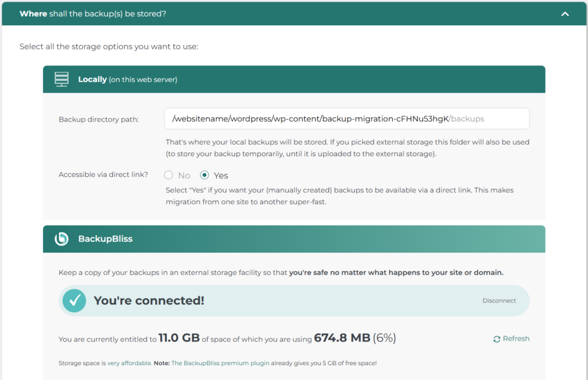Click the Backup directory path label

click(x=99, y=119)
